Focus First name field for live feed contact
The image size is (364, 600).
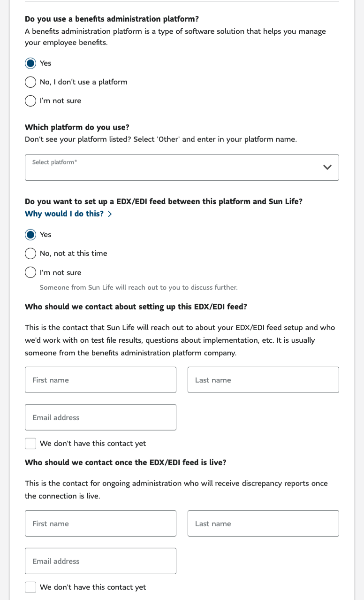pos(100,523)
